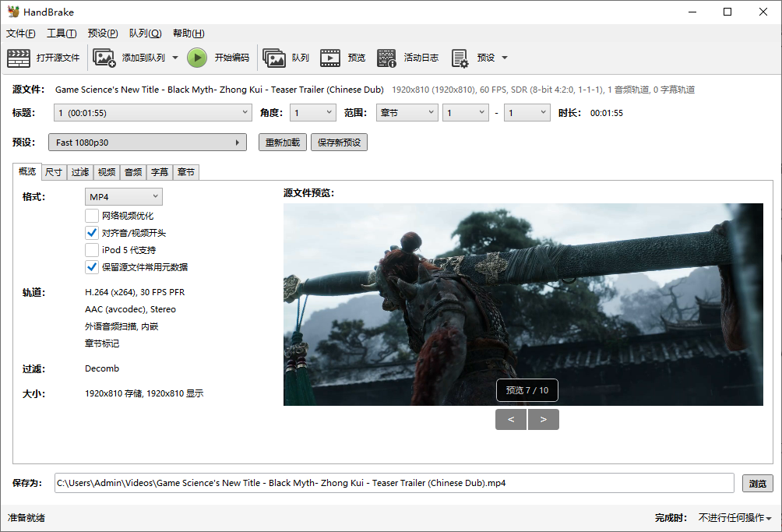Go to next preview image with > button
782x532 pixels.
(x=544, y=420)
